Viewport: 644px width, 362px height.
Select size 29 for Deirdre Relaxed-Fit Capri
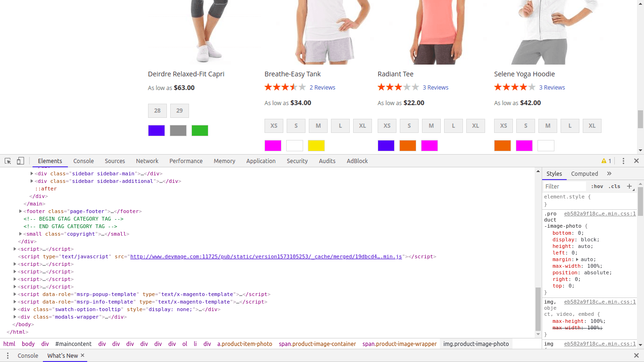(x=180, y=111)
